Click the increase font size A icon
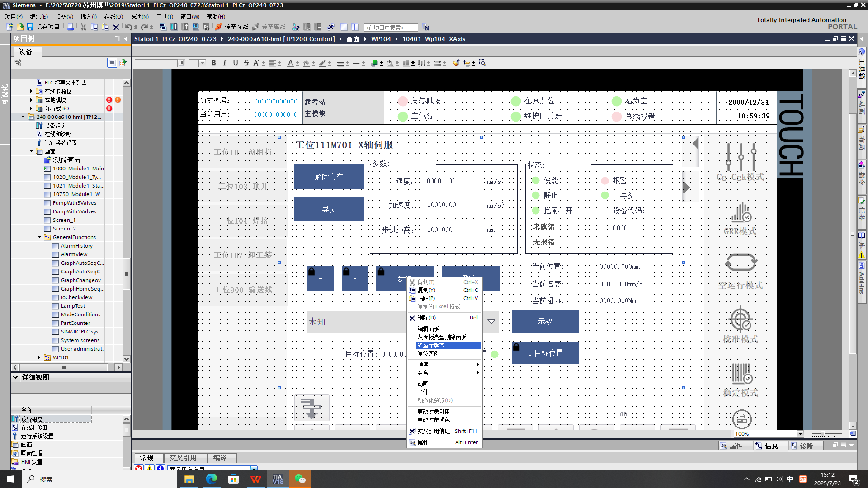The width and height of the screenshot is (868, 488). 256,63
